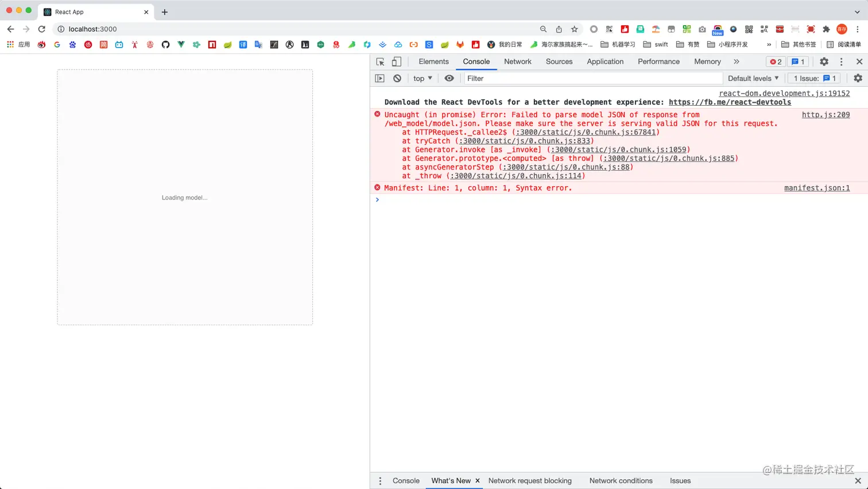Switch to the Memory tab
This screenshot has width=868, height=489.
707,61
